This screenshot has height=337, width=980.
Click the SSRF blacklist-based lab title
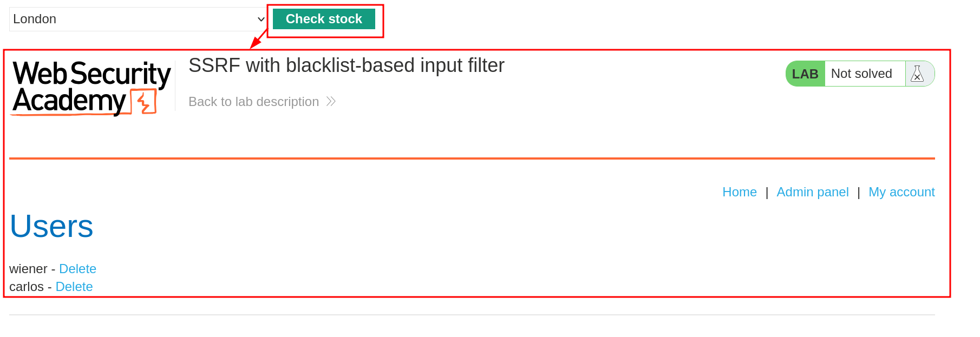click(346, 65)
